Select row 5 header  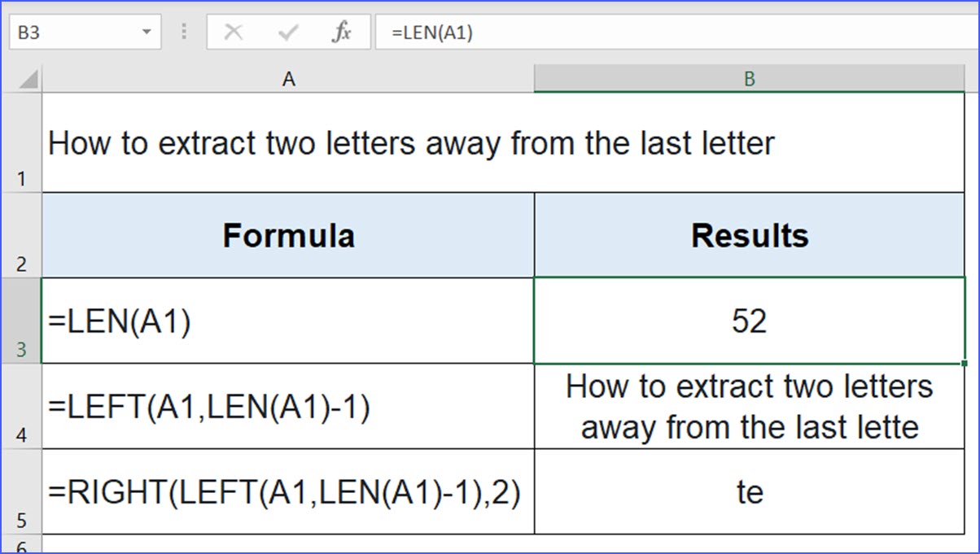(23, 491)
